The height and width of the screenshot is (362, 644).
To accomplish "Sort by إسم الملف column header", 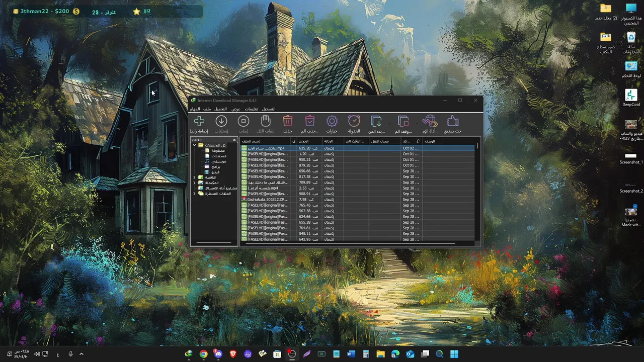I will 265,141.
